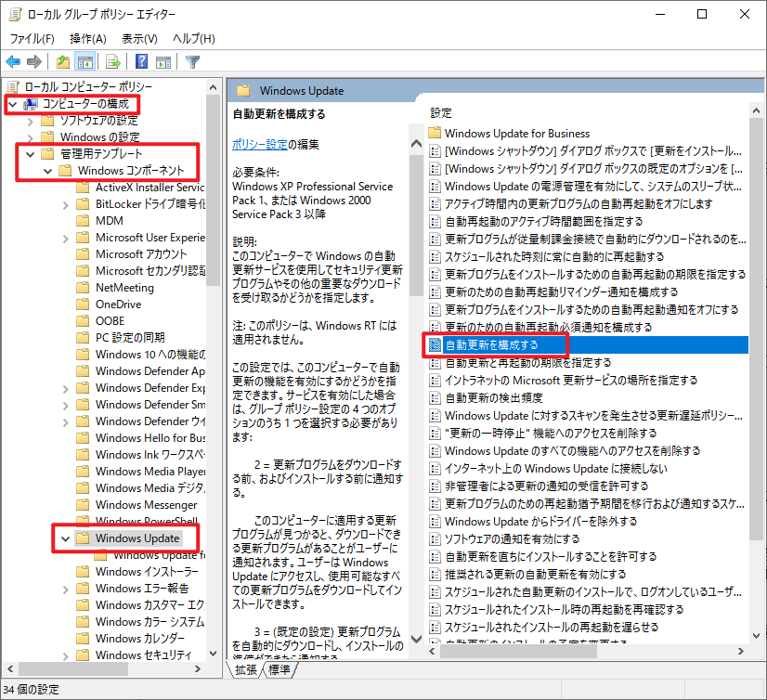Click icon of ソフトウェアの通知を有効にする setting

coord(435,539)
